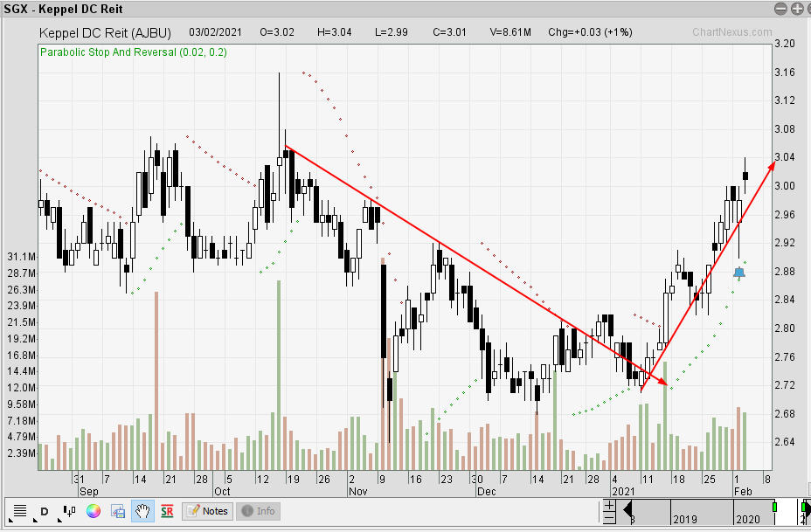The image size is (811, 532).
Task: Open the color wheel picker
Action: 94,511
